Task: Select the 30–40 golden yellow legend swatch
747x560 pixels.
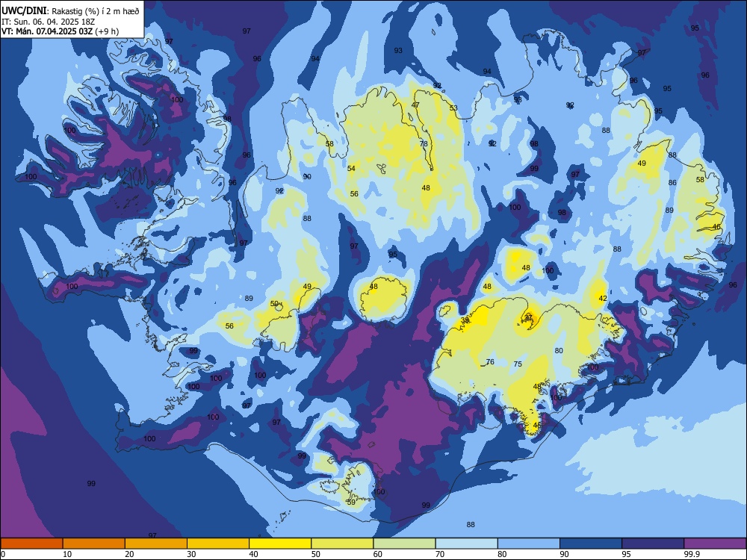Action: (218, 544)
